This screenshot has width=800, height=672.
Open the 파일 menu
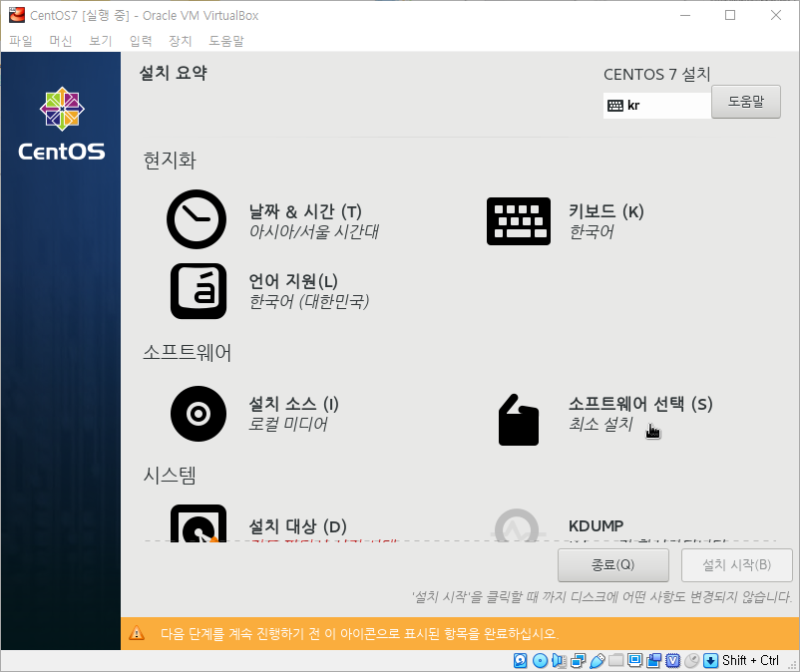click(x=21, y=41)
